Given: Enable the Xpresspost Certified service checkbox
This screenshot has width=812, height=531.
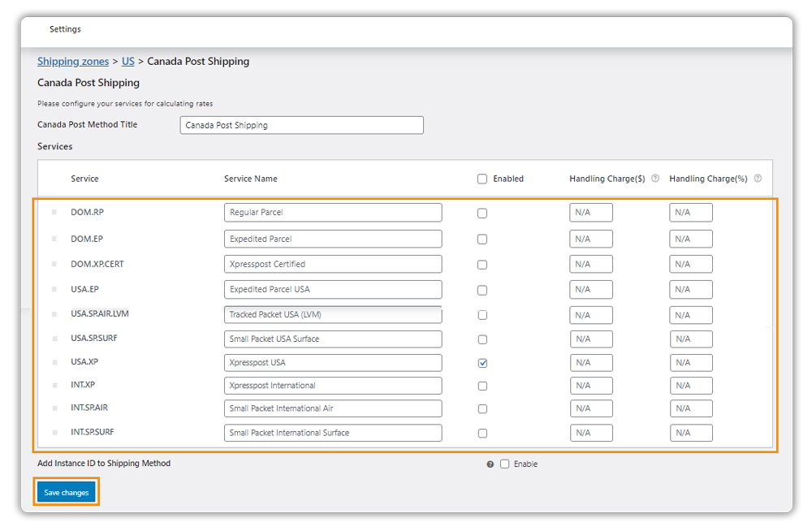Looking at the screenshot, I should pos(482,265).
